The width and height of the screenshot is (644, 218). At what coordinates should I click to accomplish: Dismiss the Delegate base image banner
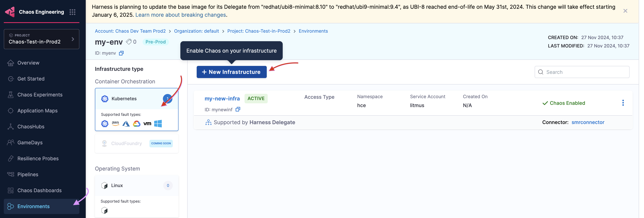click(625, 11)
